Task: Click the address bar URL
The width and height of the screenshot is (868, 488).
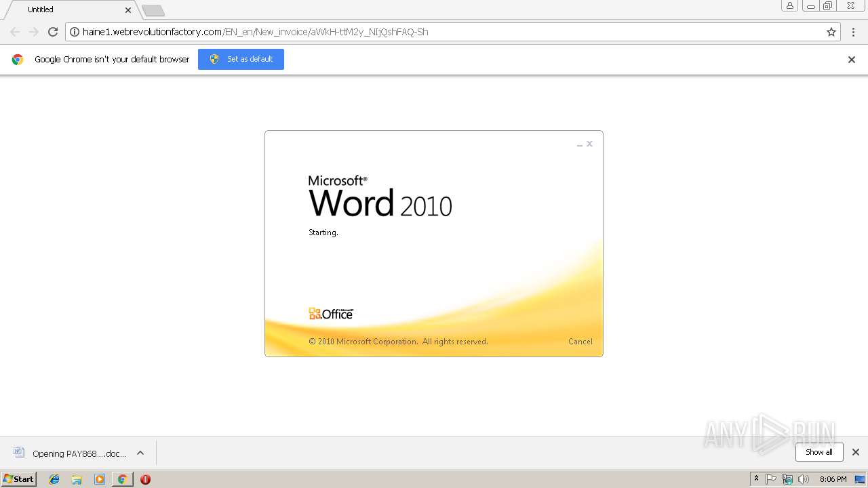Action: pos(255,32)
